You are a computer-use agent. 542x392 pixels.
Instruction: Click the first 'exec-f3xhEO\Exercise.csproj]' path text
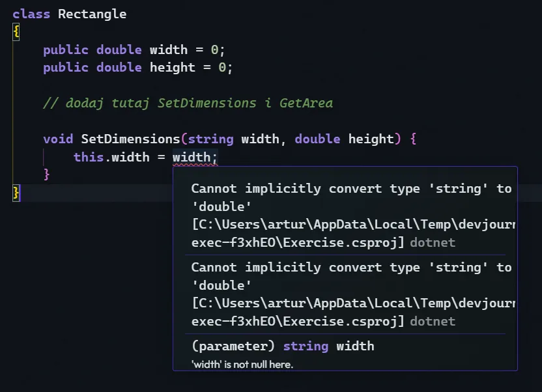298,243
